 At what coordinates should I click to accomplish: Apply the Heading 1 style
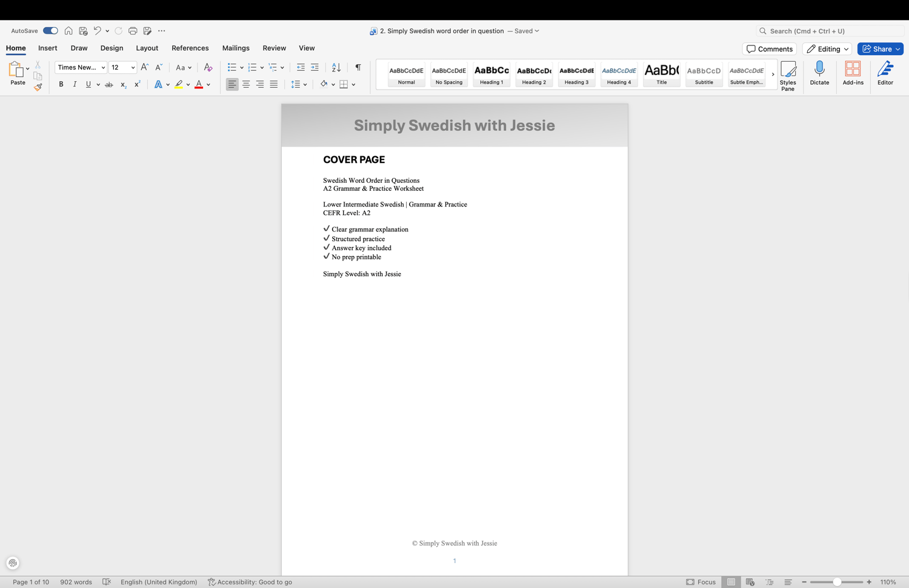491,74
